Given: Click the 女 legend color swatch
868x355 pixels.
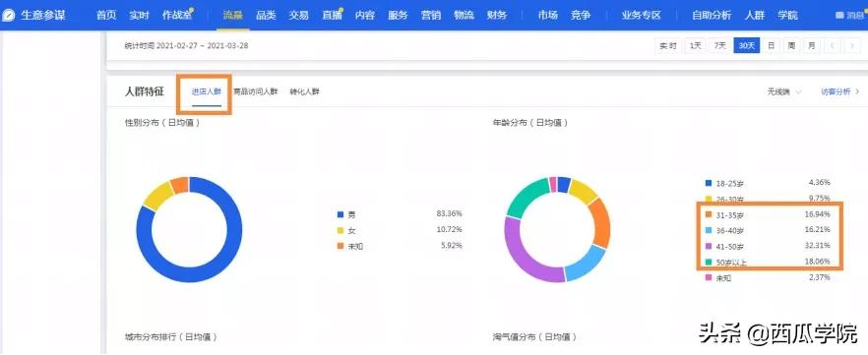Looking at the screenshot, I should [x=341, y=230].
